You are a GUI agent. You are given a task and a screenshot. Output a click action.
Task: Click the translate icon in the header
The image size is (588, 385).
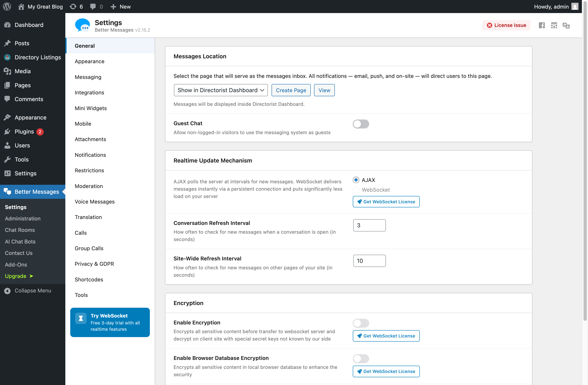pyautogui.click(x=566, y=25)
